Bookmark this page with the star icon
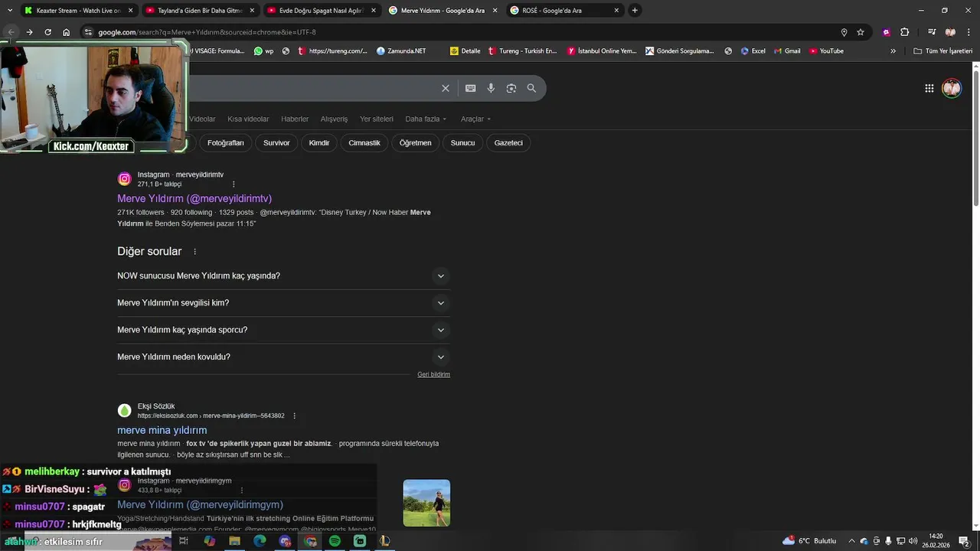980x551 pixels. tap(861, 32)
